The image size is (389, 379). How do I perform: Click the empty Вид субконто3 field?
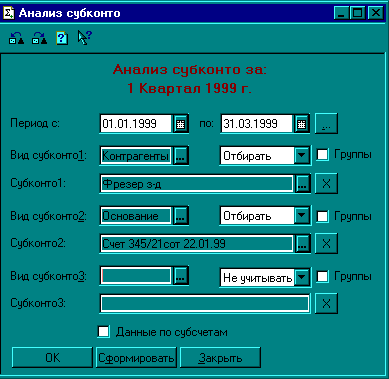pos(136,276)
